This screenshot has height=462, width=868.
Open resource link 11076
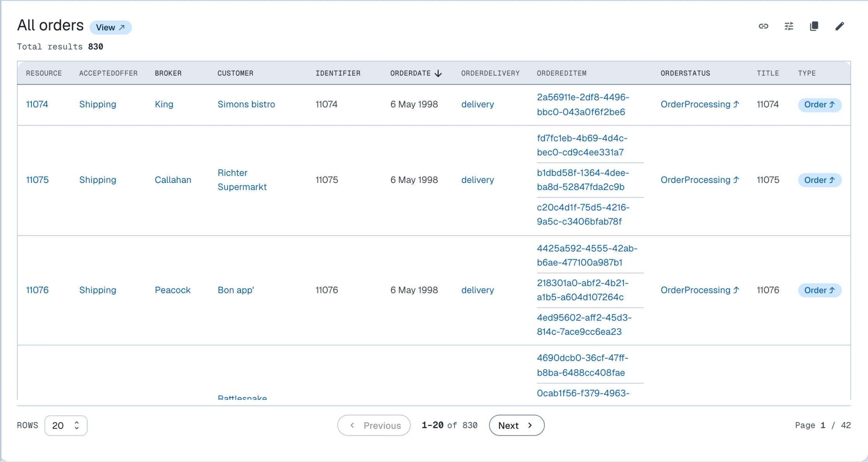coord(37,290)
